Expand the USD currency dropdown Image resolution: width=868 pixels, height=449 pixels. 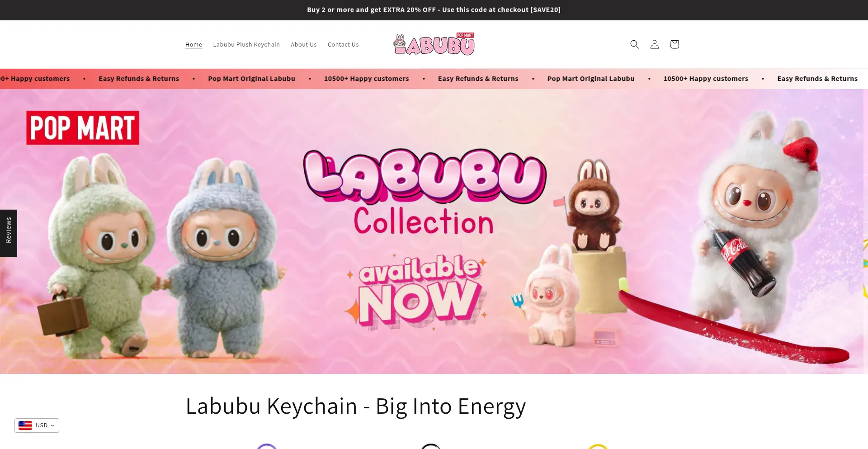[37, 425]
